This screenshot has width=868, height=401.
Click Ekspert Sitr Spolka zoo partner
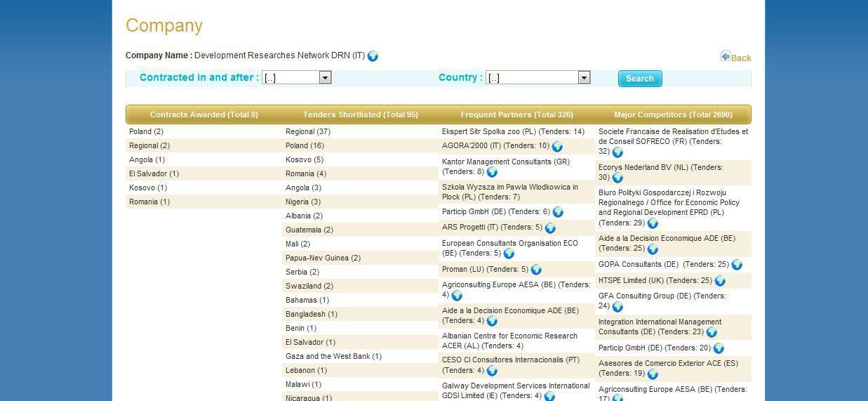click(x=513, y=131)
